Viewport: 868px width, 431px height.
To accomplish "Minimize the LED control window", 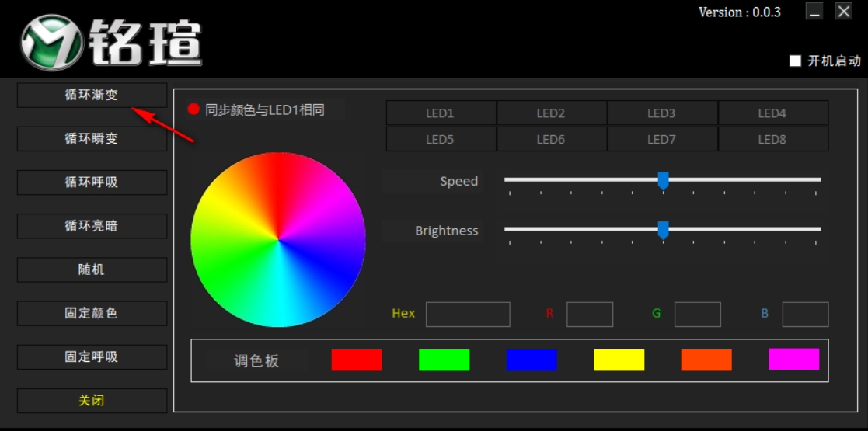I will pos(814,12).
